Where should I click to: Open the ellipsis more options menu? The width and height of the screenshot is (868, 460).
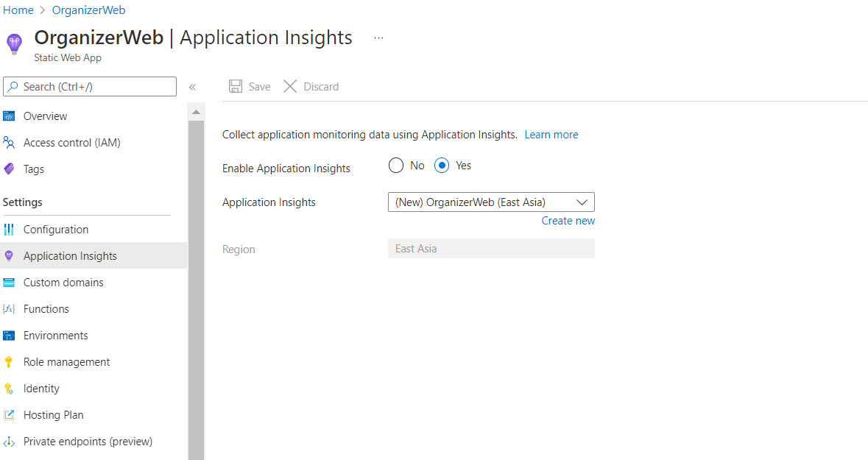(378, 38)
